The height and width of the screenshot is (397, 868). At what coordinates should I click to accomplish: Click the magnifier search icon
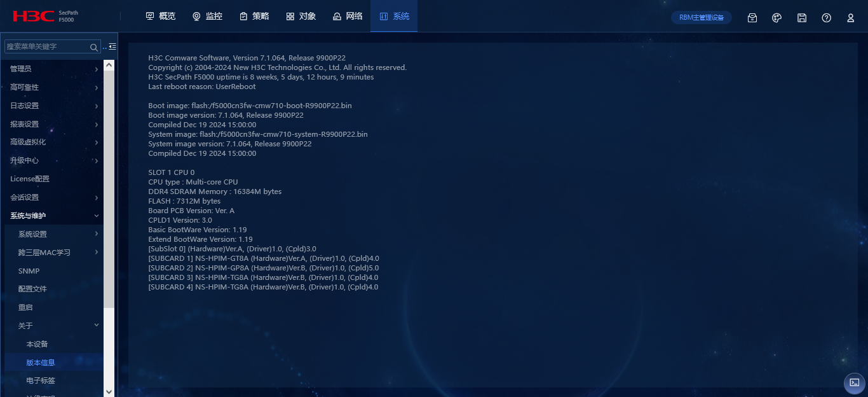[94, 47]
